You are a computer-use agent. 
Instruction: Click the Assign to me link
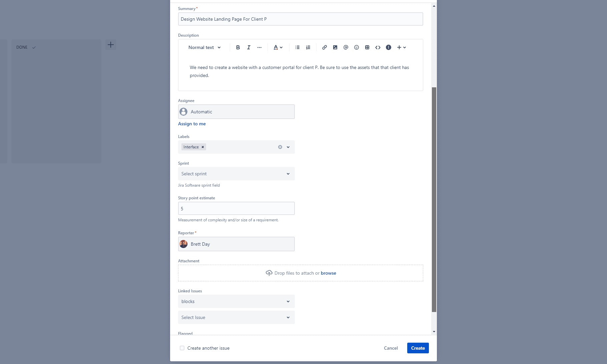[192, 124]
